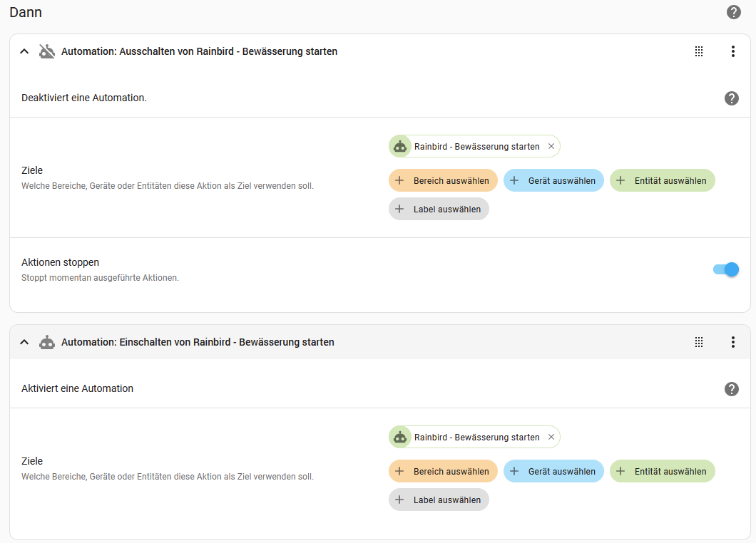The height and width of the screenshot is (543, 756).
Task: Click the Deaktiviert eine Automation description
Action: pyautogui.click(x=84, y=98)
